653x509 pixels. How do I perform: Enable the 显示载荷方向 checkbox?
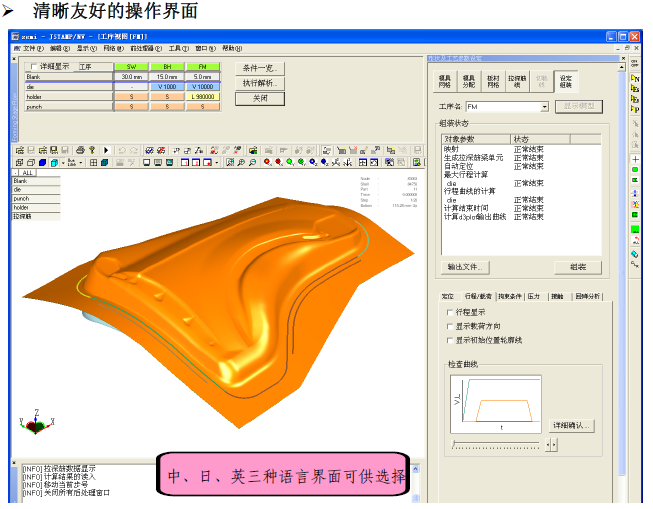450,327
